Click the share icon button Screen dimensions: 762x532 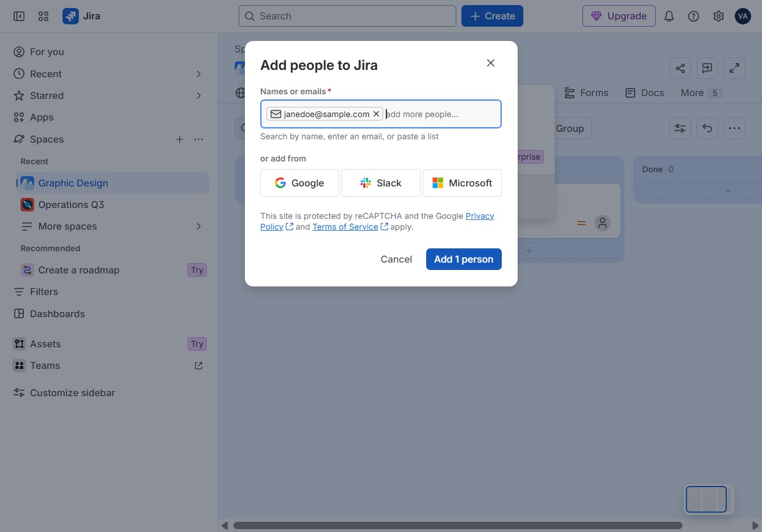tap(680, 68)
